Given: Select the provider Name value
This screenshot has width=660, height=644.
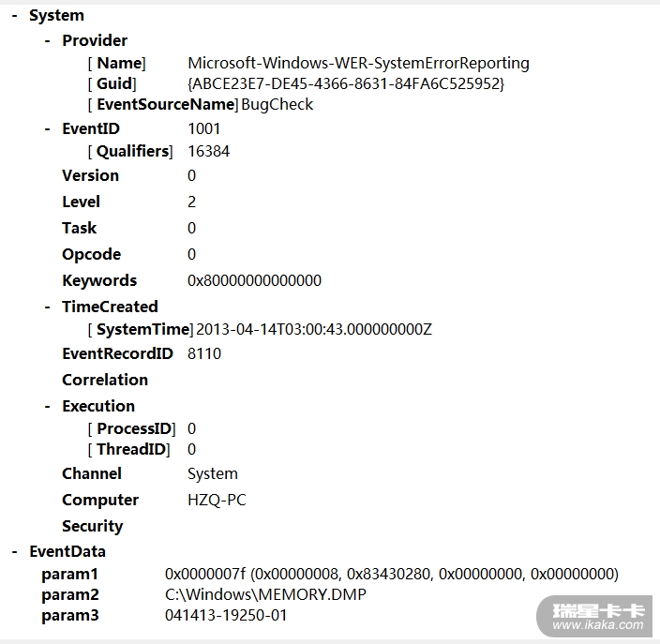Looking at the screenshot, I should (x=358, y=63).
